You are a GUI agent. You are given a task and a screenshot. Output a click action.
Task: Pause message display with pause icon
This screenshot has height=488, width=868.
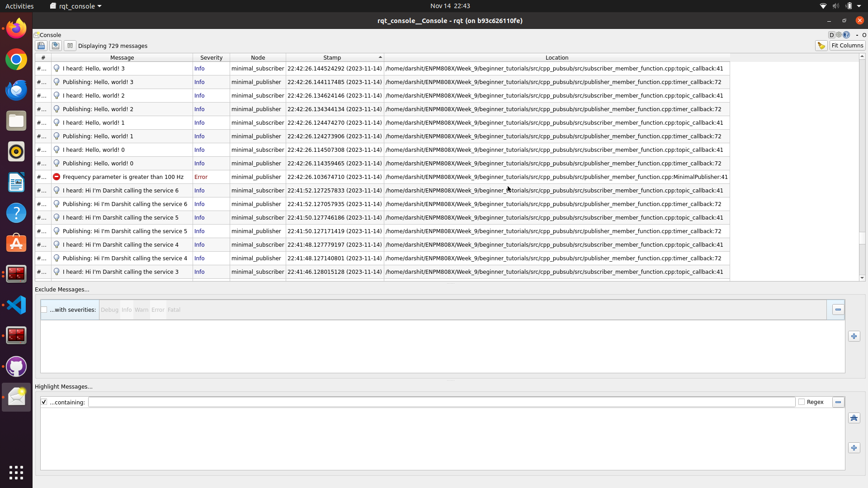70,46
